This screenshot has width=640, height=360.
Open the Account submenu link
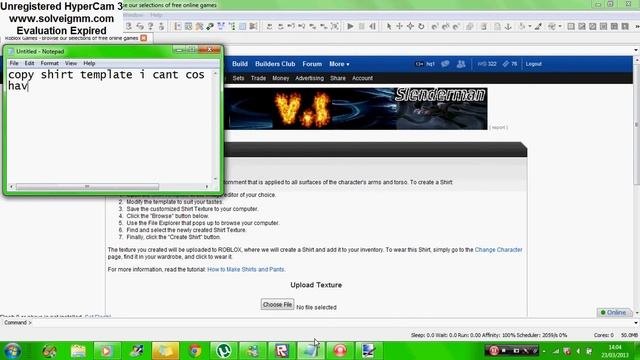tap(362, 78)
